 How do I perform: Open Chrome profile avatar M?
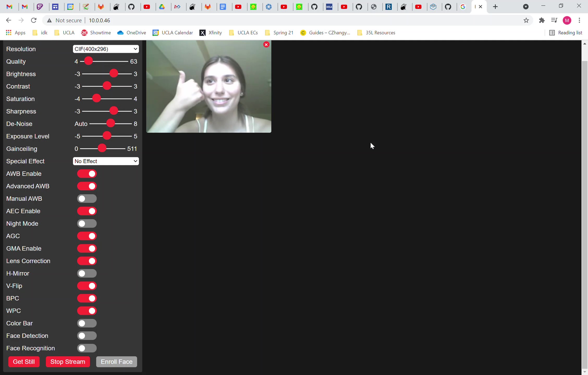(567, 20)
